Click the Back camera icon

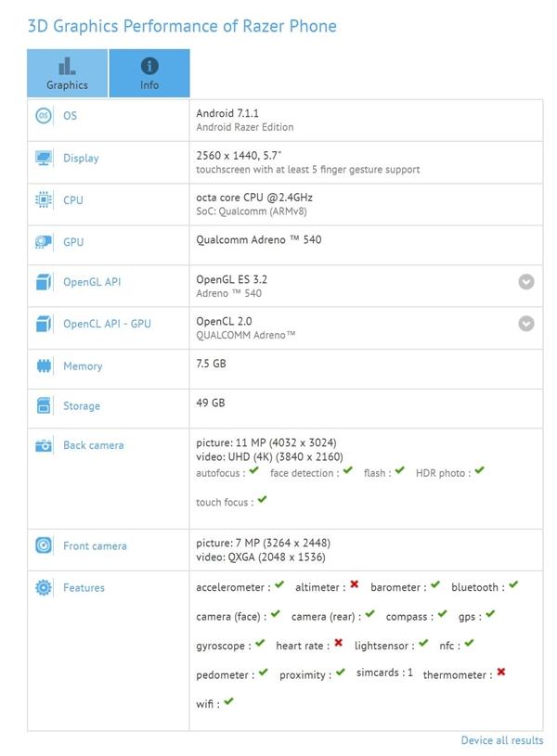pyautogui.click(x=44, y=445)
